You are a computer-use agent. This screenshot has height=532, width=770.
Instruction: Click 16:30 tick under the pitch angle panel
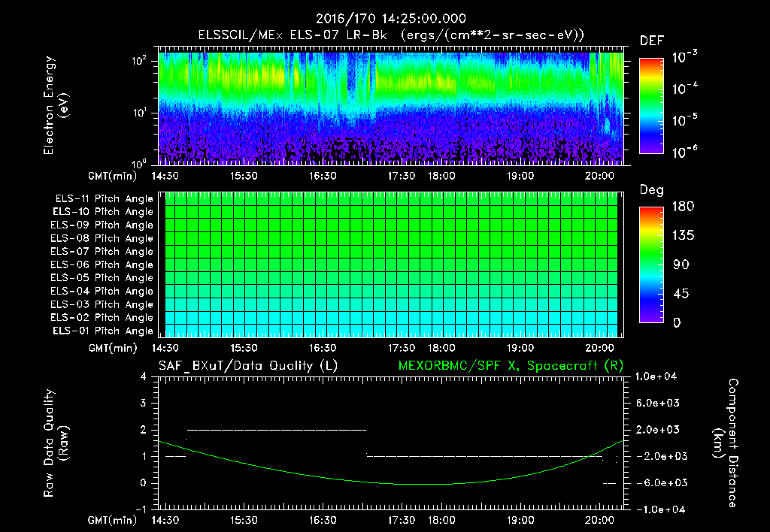point(323,348)
